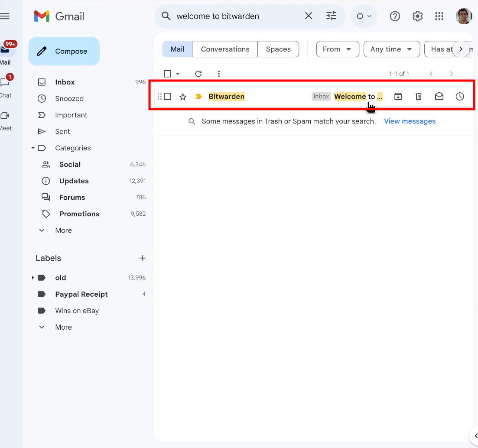Go to the newer results arrow
The image size is (478, 448).
tap(431, 74)
